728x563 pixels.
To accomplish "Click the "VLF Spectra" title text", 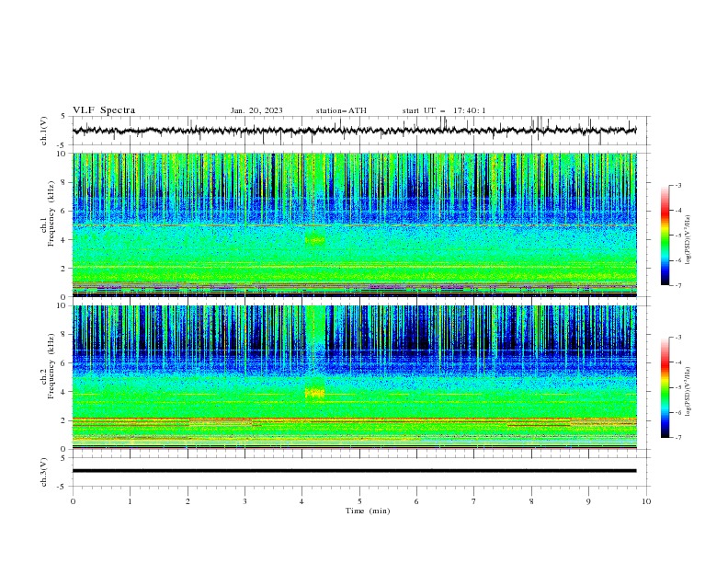I will click(x=104, y=110).
